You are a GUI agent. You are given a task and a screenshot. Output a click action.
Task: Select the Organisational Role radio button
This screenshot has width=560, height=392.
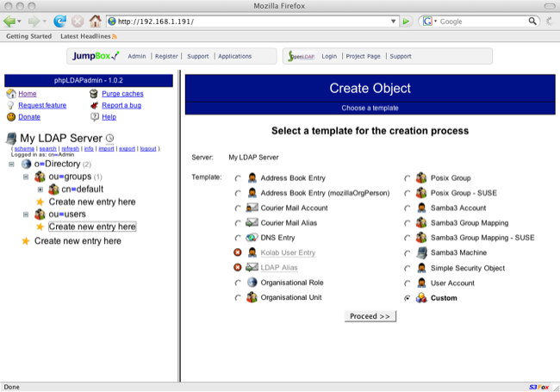pos(238,283)
